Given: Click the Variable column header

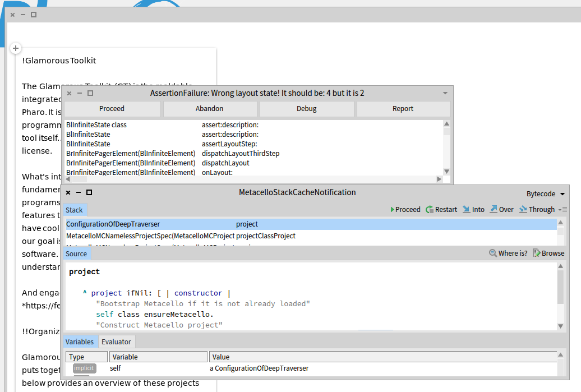Looking at the screenshot, I should [158, 357].
